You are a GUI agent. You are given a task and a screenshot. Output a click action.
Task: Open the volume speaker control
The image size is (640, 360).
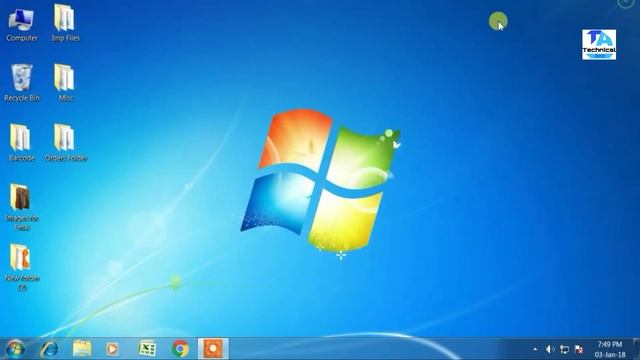(550, 349)
